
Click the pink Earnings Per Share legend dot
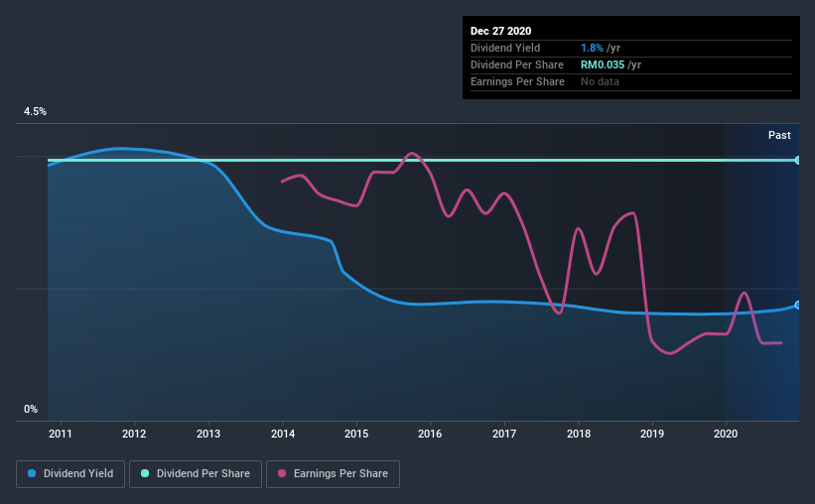click(282, 473)
